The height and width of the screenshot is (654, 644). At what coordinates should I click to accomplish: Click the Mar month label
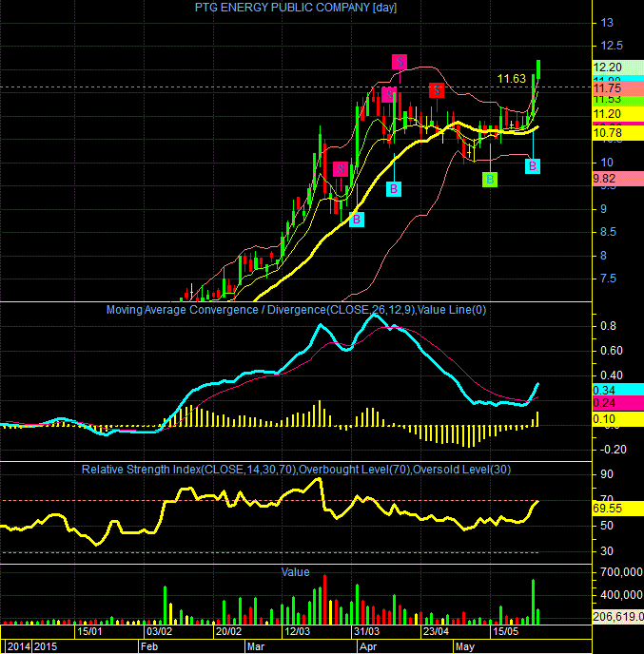point(256,646)
